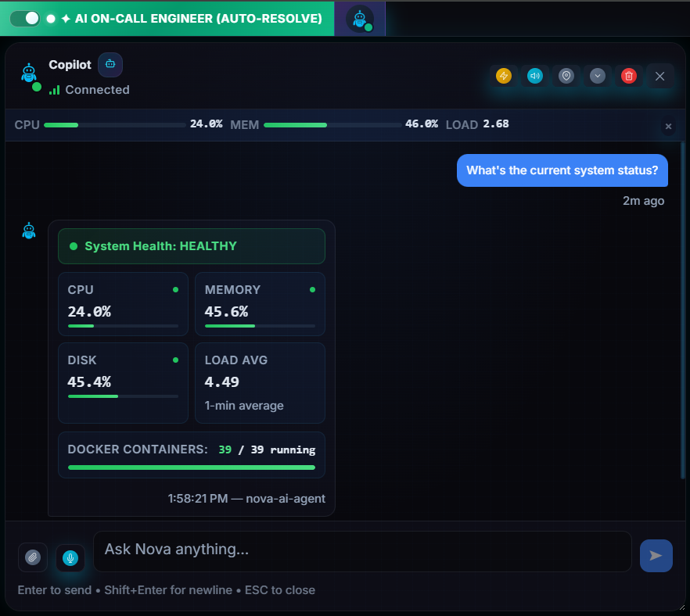
Task: Open the location pin tool
Action: pyautogui.click(x=566, y=76)
